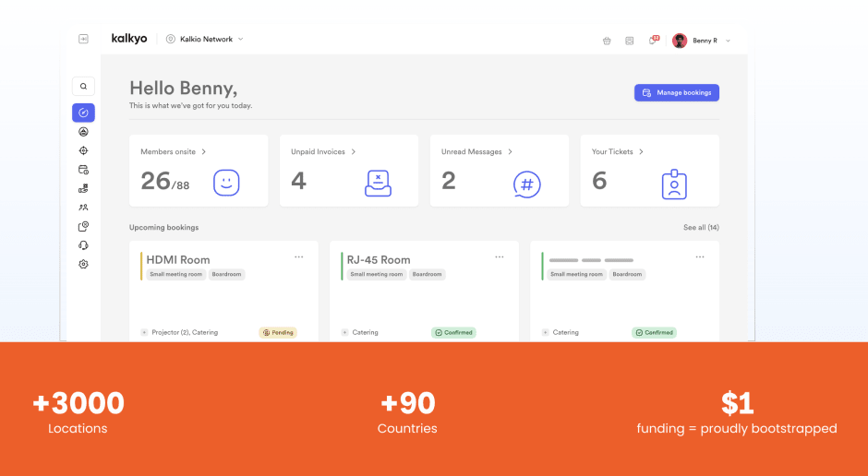Open the hand-with-boxes sidebar icon
868x476 pixels.
pos(83,188)
